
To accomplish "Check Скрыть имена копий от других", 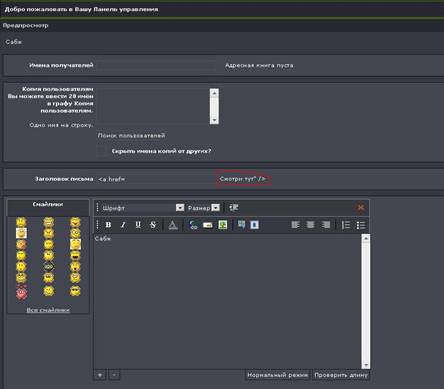I will click(102, 151).
